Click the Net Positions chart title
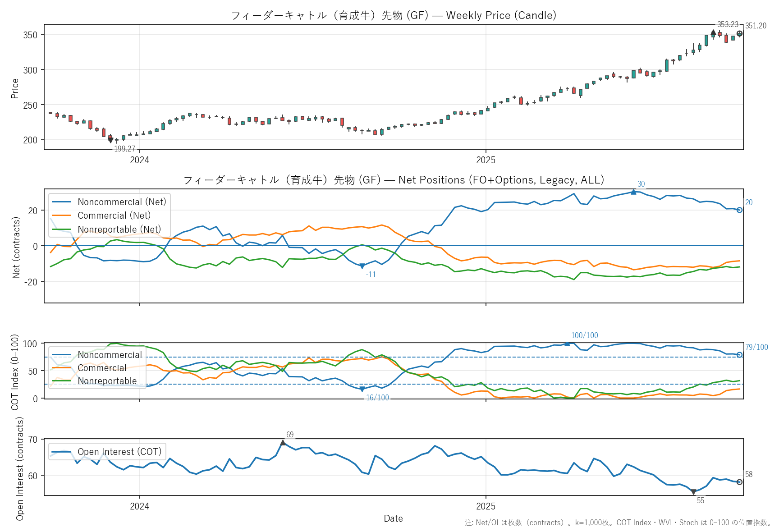The height and width of the screenshot is (532, 779). 394,180
